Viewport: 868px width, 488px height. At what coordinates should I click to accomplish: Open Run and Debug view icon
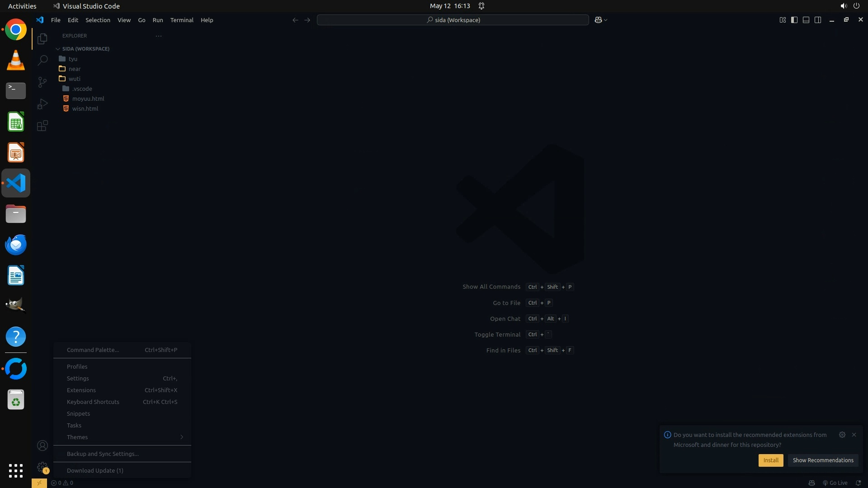tap(42, 104)
